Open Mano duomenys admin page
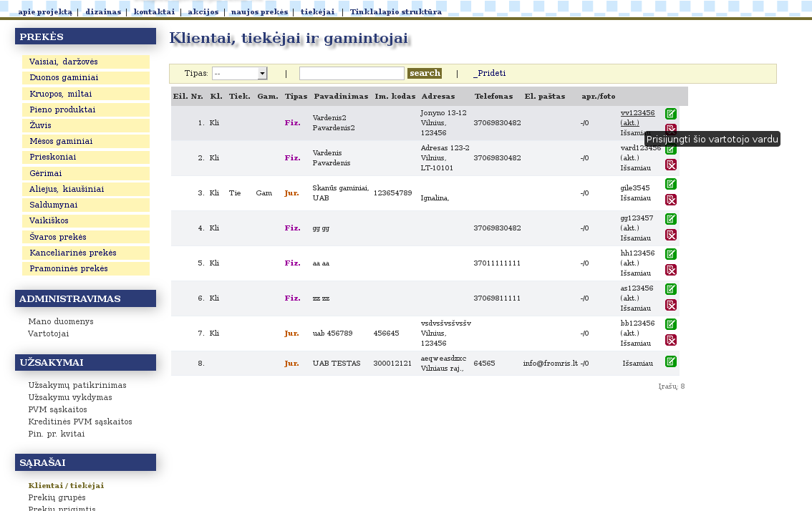 point(61,321)
